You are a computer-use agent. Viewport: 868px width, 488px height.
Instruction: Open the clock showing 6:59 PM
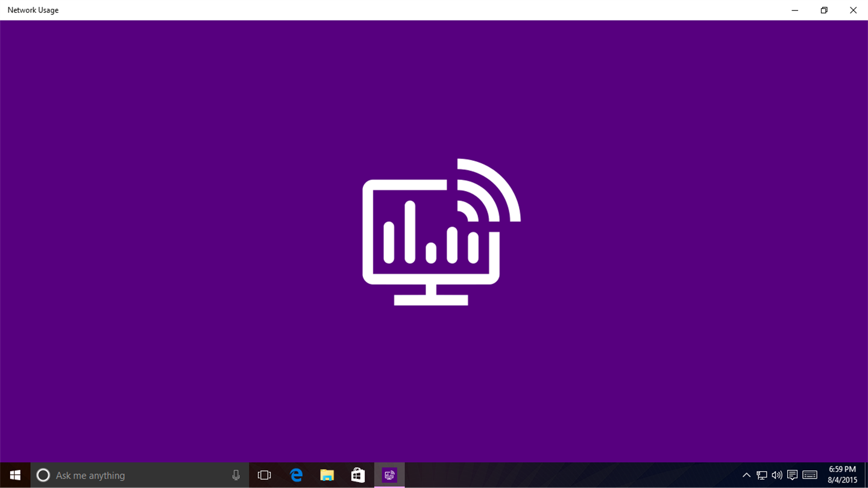click(x=842, y=475)
